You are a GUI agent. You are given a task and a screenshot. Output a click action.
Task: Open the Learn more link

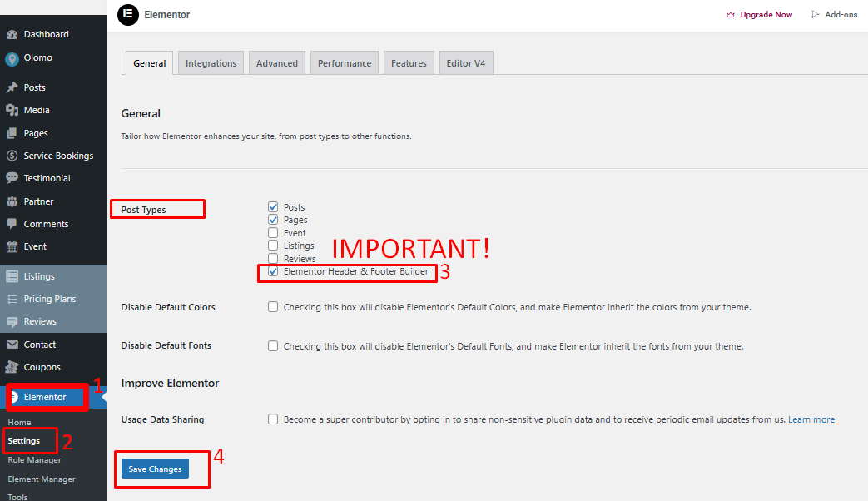click(811, 420)
